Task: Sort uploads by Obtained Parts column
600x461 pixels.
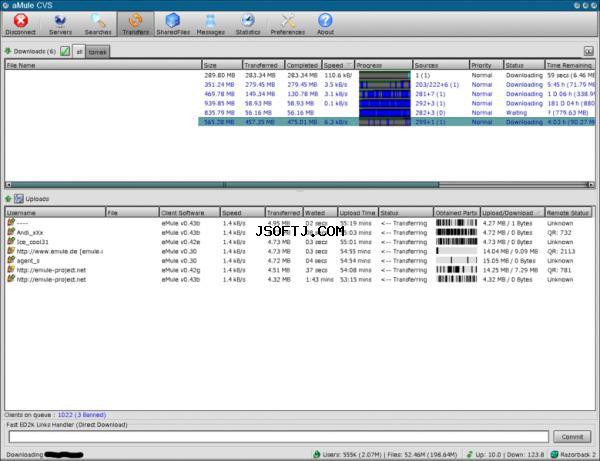Action: pos(457,212)
